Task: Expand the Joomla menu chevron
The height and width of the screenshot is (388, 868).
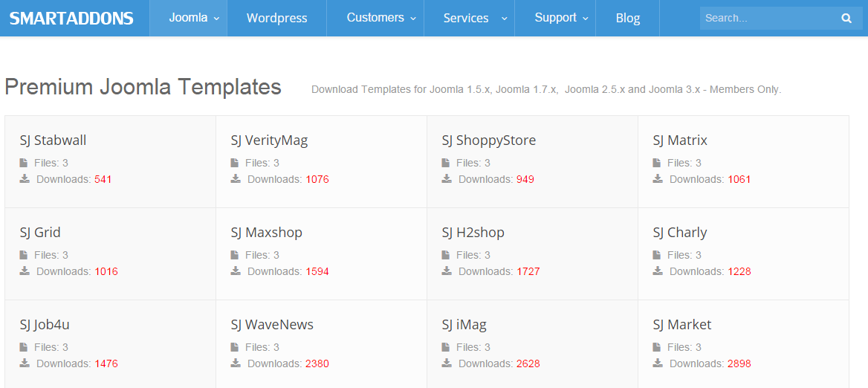Action: 215,19
